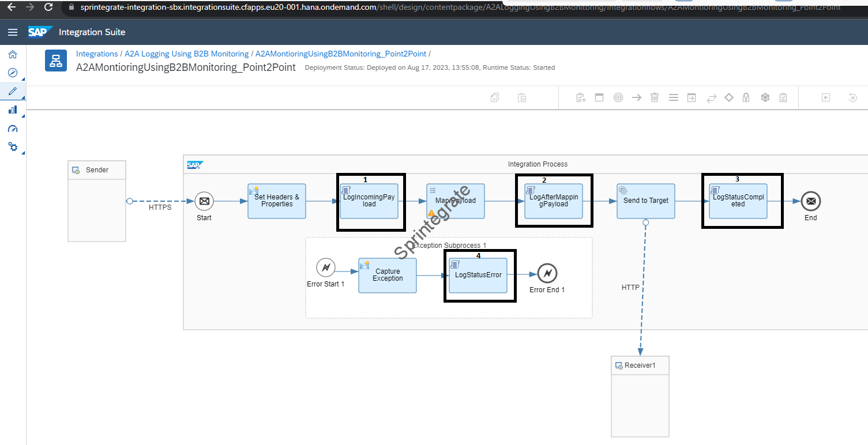Viewport: 868px width, 445px height.
Task: Open the Persistence cube palette icon
Action: tap(765, 97)
